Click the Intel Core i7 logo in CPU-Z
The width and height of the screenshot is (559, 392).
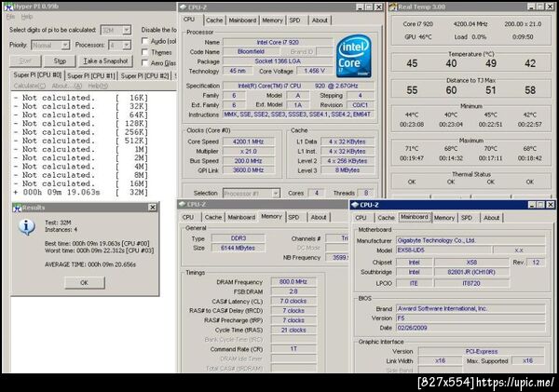coord(353,56)
